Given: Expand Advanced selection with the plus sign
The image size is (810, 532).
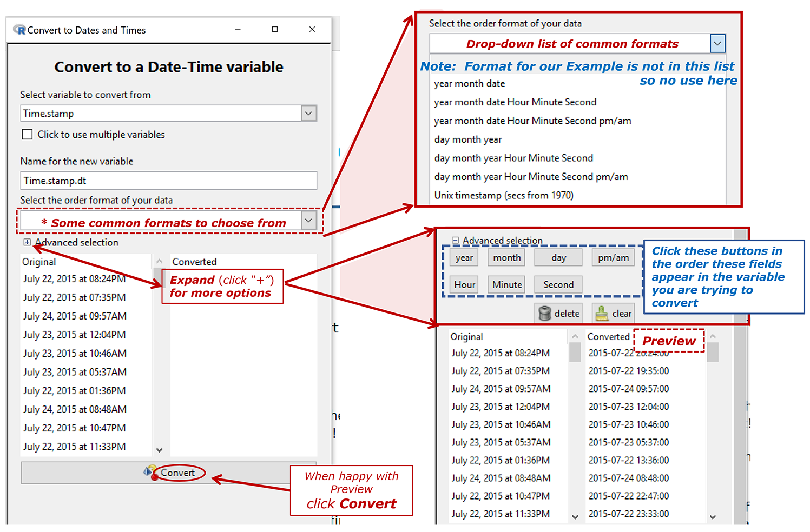Looking at the screenshot, I should coord(27,242).
